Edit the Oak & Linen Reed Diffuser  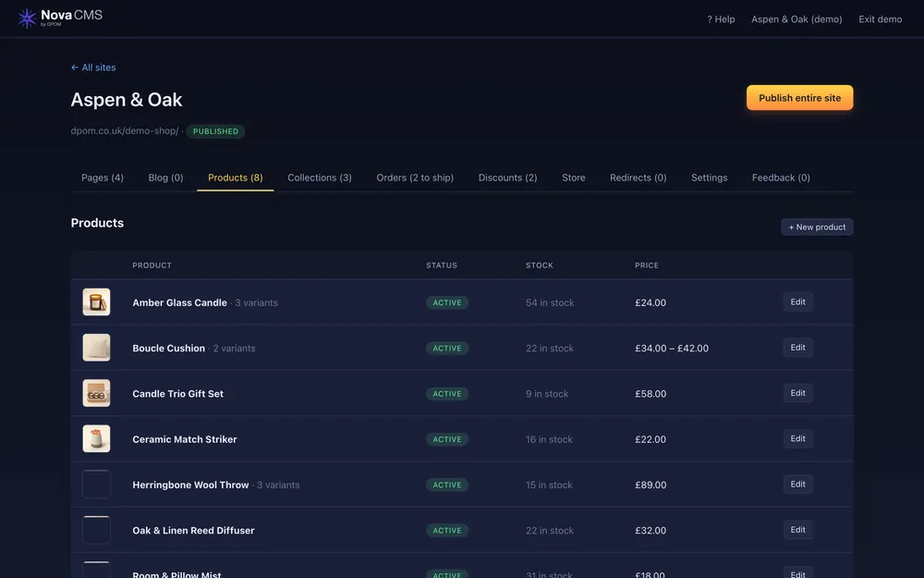pyautogui.click(x=798, y=530)
